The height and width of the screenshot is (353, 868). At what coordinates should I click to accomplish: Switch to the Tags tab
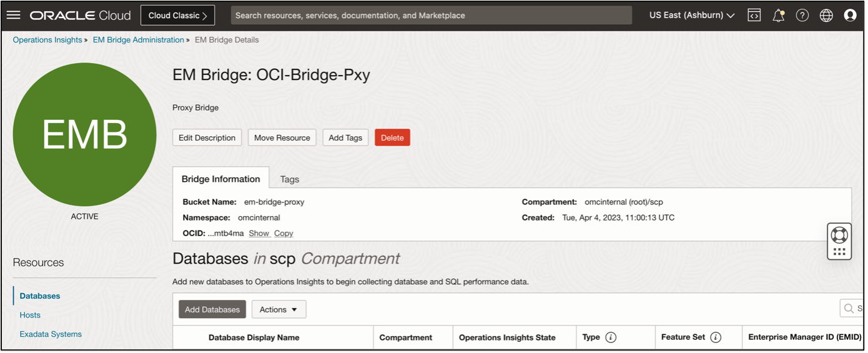(289, 179)
